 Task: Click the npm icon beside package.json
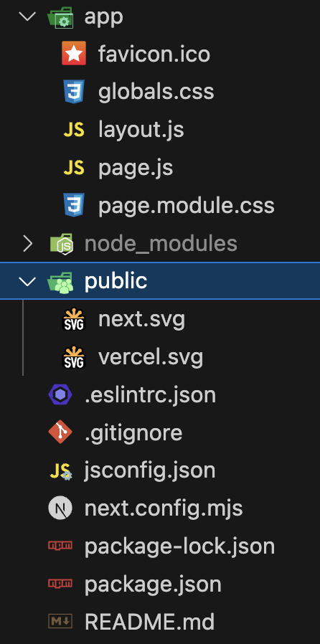tap(60, 584)
